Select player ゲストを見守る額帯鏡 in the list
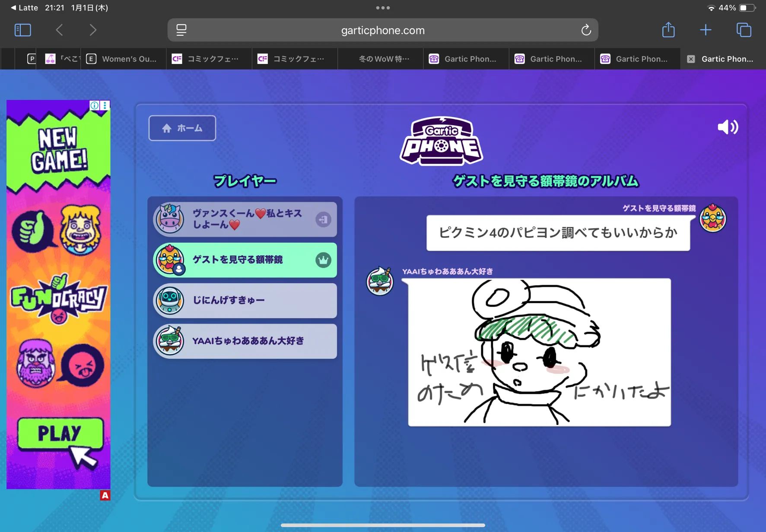The width and height of the screenshot is (766, 532). point(245,260)
